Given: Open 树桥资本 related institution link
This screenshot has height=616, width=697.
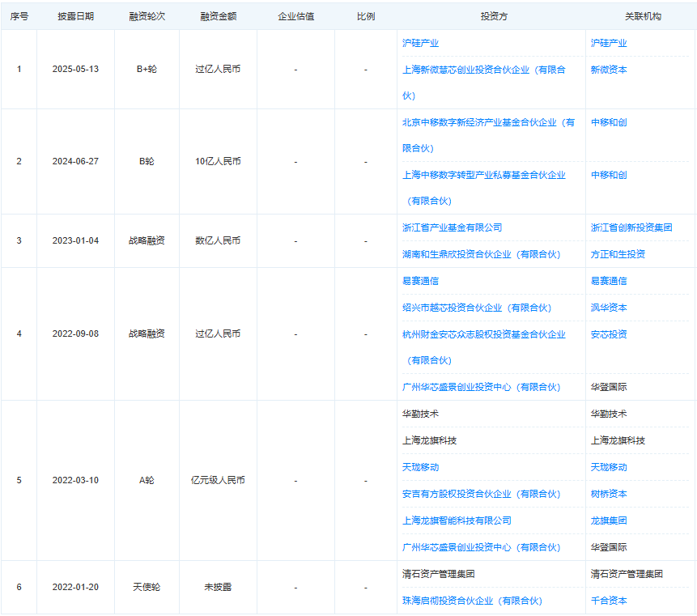Looking at the screenshot, I should [609, 495].
